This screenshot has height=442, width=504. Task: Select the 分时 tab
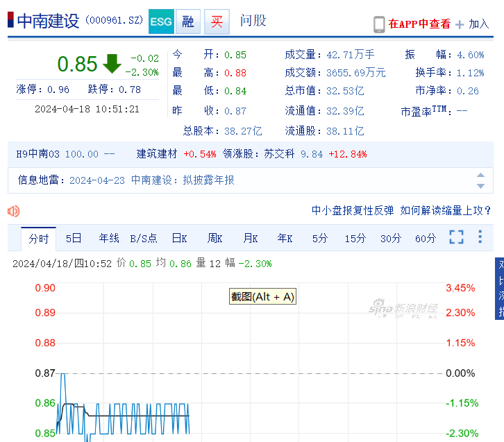(39, 239)
